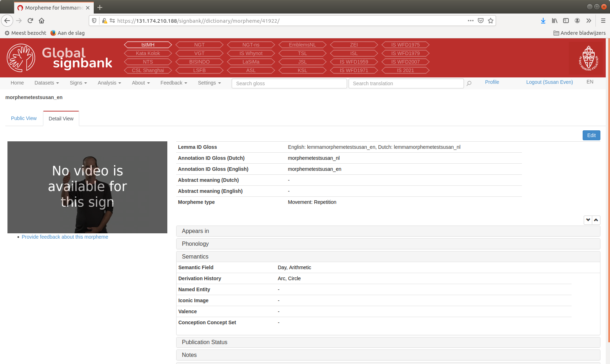Click the Edit button
The width and height of the screenshot is (610, 364).
[x=591, y=135]
